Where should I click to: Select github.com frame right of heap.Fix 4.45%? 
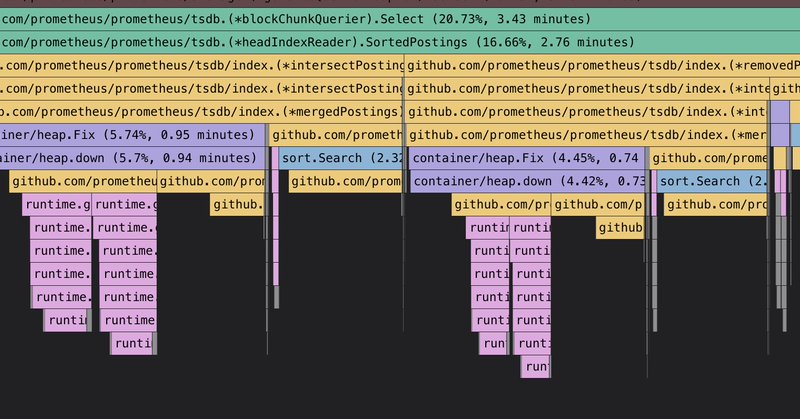[x=709, y=158]
